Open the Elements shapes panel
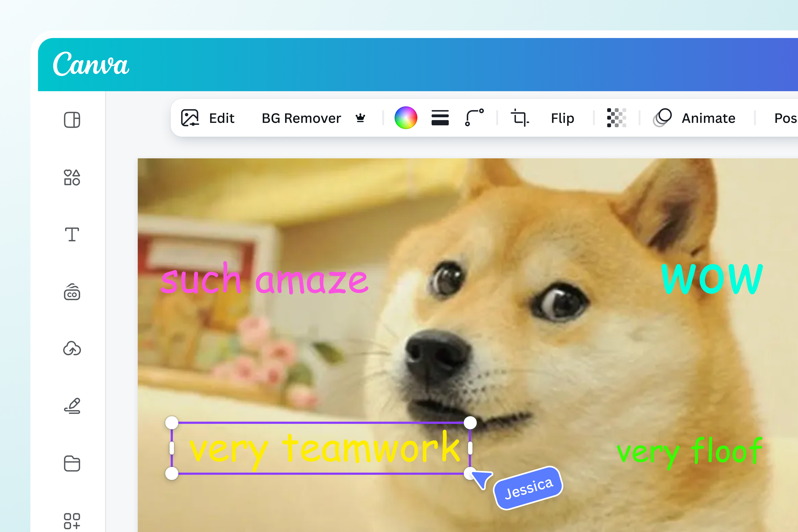The image size is (798, 532). coord(72,178)
